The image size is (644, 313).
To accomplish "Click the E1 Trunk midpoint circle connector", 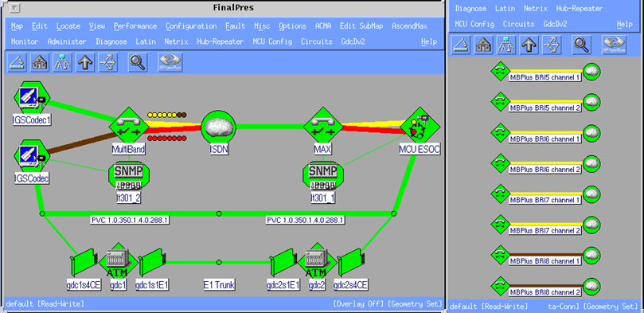I will pyautogui.click(x=219, y=262).
